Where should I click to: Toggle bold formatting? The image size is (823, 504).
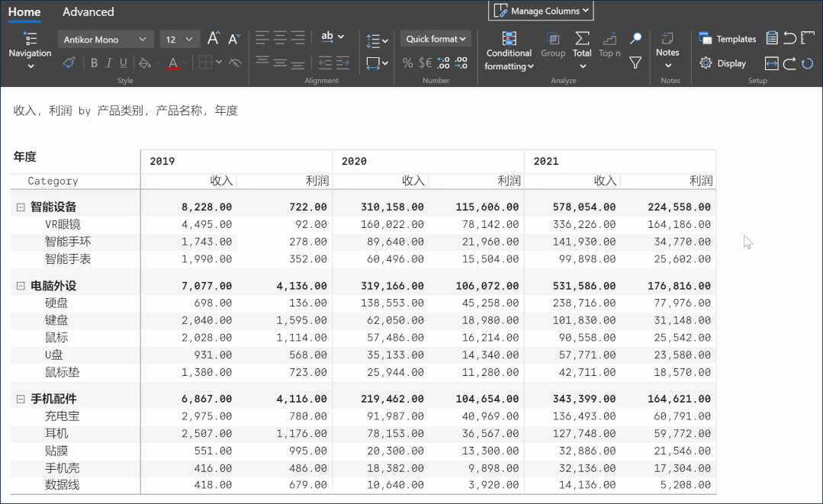tap(94, 63)
